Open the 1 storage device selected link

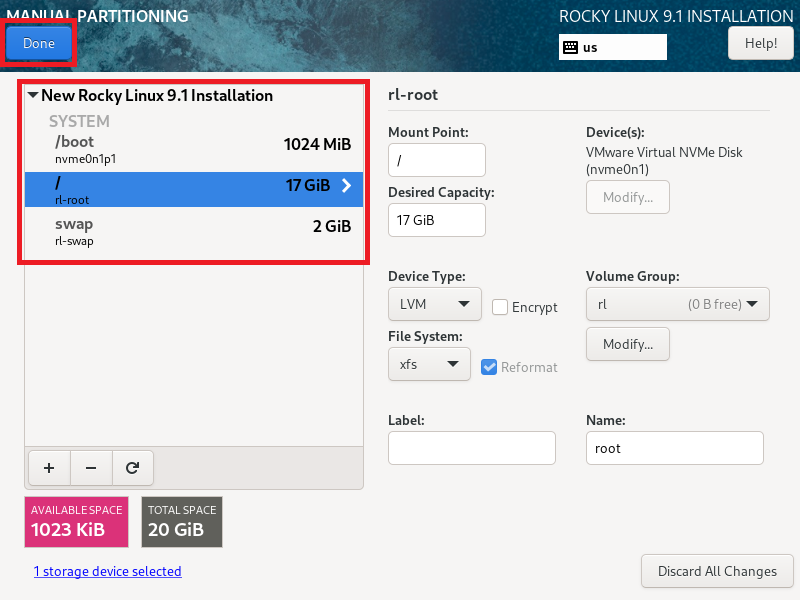pyautogui.click(x=108, y=571)
